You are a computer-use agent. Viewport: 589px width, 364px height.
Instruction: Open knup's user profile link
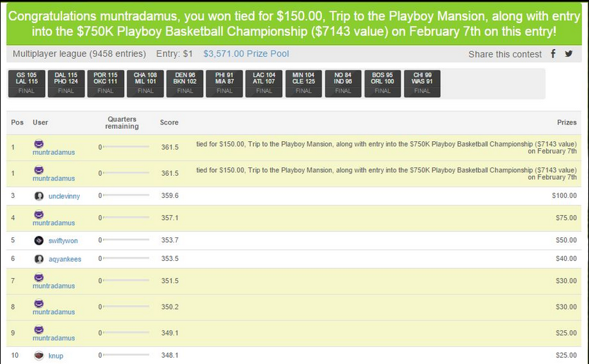click(55, 356)
